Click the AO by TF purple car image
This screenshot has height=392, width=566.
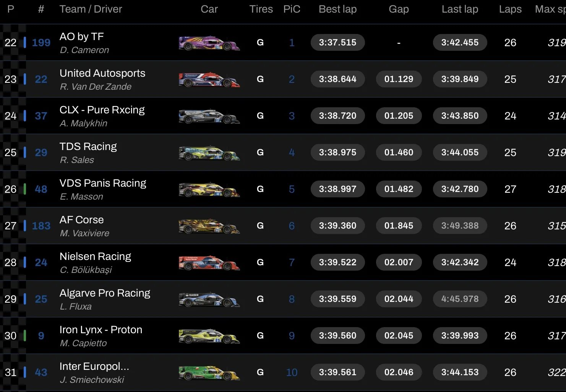click(x=209, y=43)
